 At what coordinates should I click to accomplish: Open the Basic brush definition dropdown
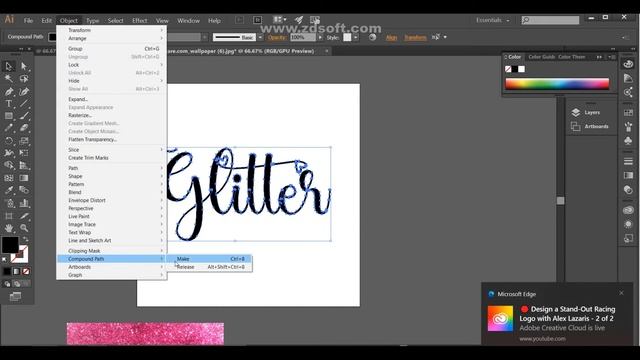[260, 37]
